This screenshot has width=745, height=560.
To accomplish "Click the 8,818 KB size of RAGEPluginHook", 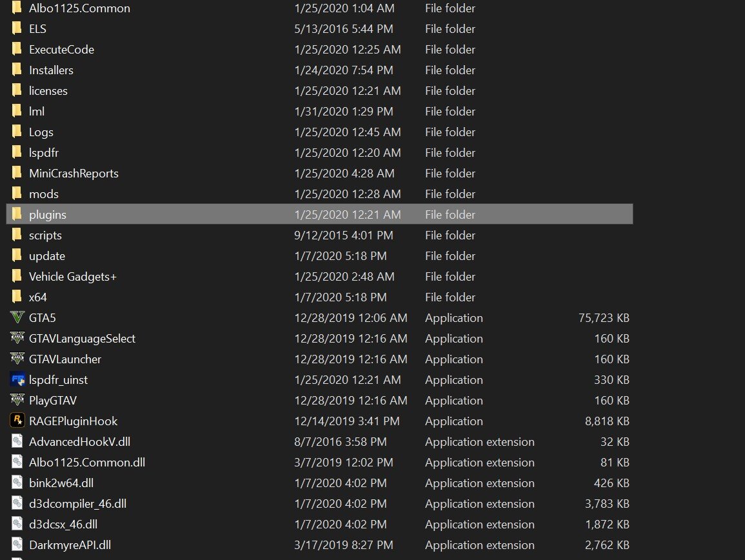I will (607, 421).
